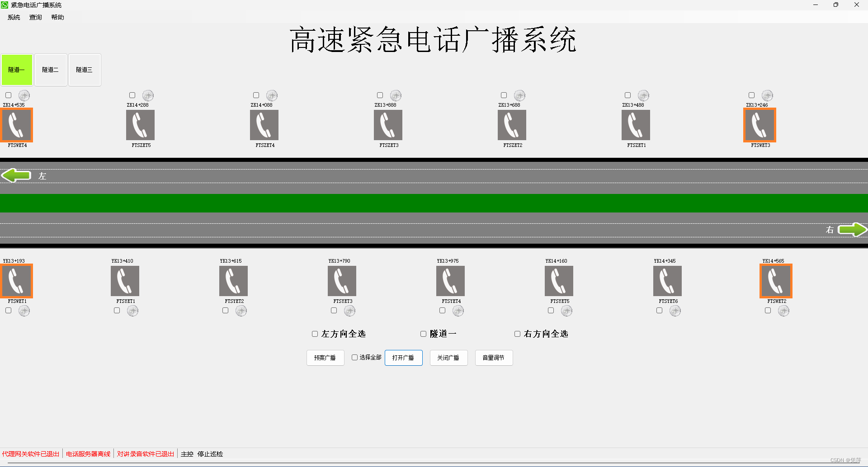Image resolution: width=868 pixels, height=467 pixels.
Task: Select emergency phone FTSWET1
Action: [x=17, y=281]
